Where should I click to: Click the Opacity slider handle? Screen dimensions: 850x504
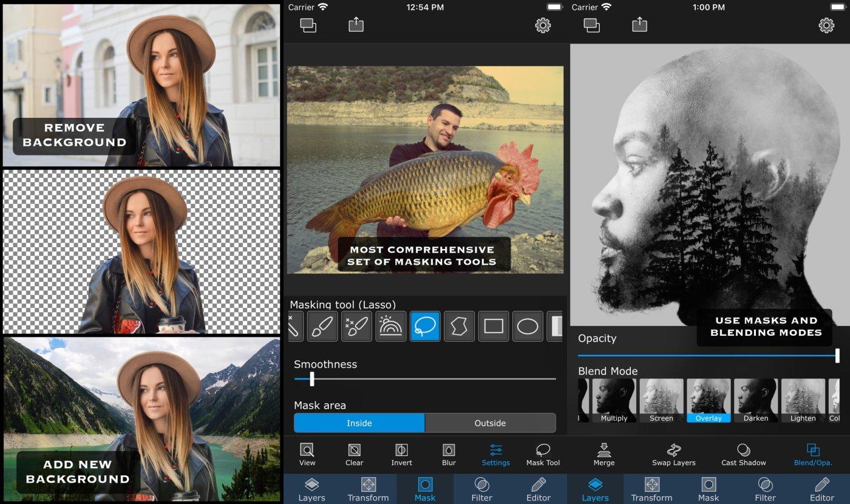tap(837, 356)
